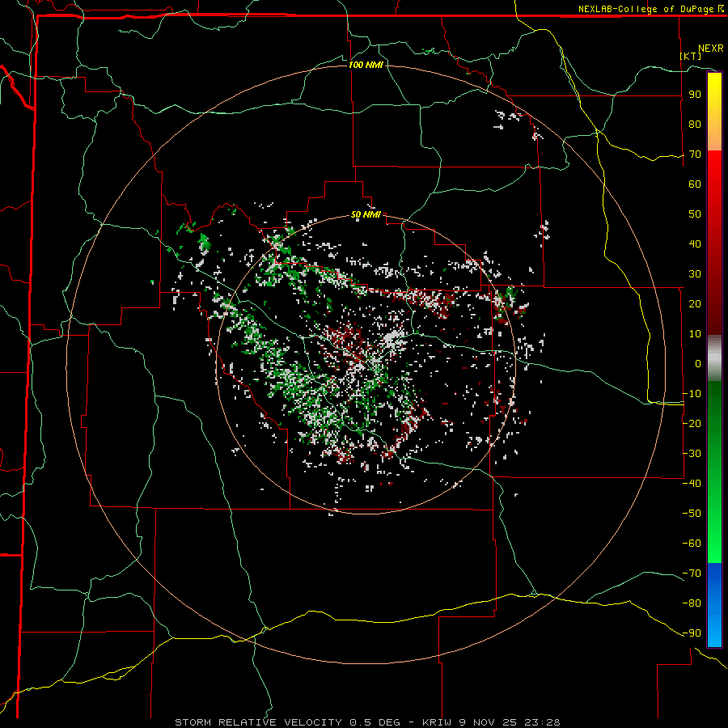728x728 pixels.
Task: Click the 20 value on the velocity scale
Action: (695, 304)
